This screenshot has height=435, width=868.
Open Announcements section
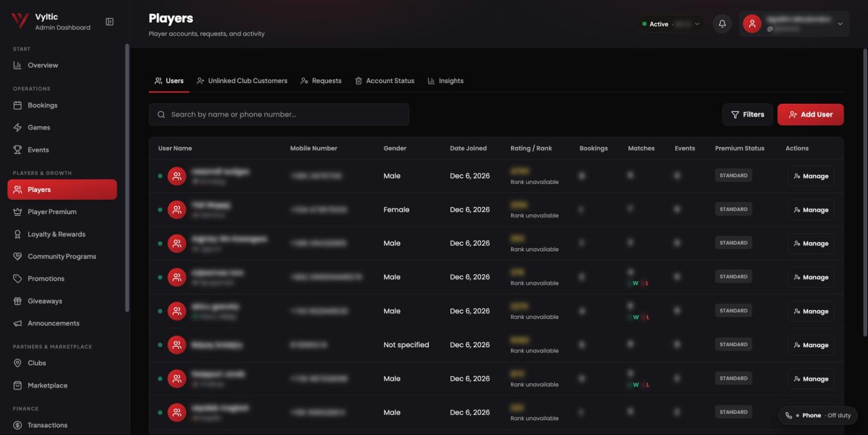[62, 323]
